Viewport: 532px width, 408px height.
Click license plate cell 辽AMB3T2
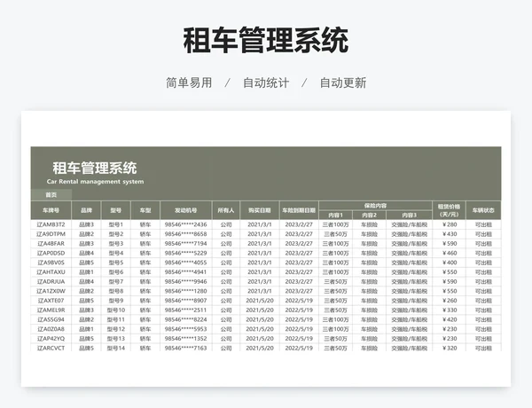(51, 224)
